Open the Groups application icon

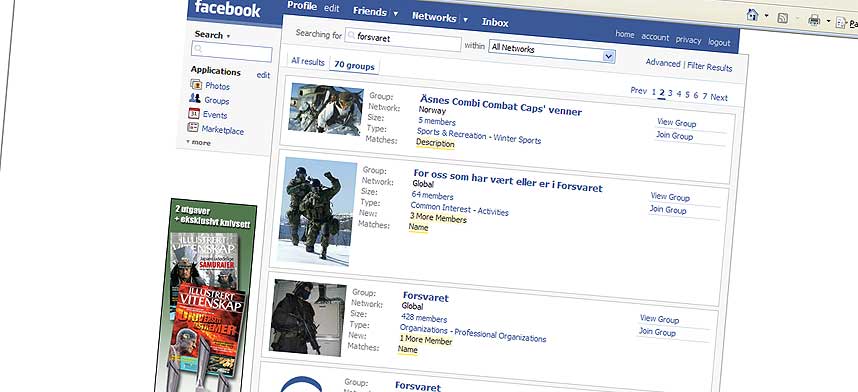195,99
